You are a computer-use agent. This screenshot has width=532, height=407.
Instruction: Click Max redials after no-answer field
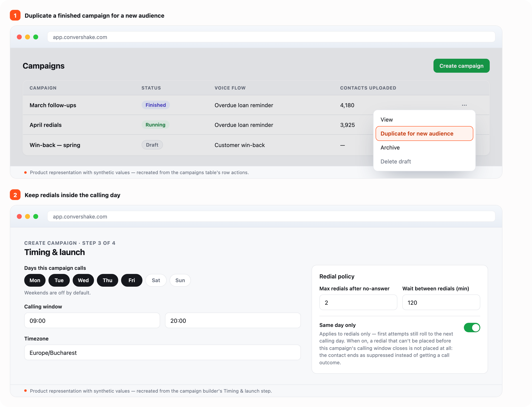[x=358, y=302]
